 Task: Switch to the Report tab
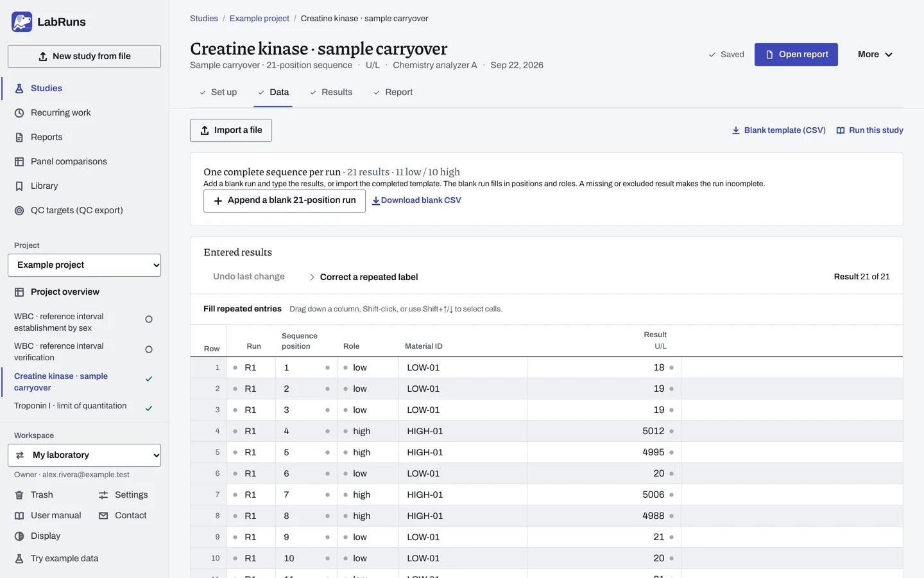coord(393,92)
